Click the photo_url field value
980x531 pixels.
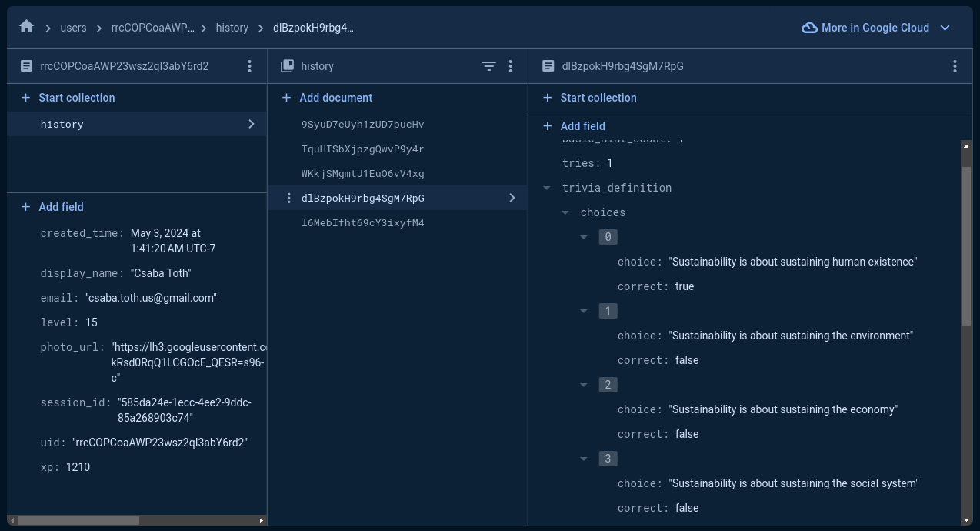pos(188,362)
